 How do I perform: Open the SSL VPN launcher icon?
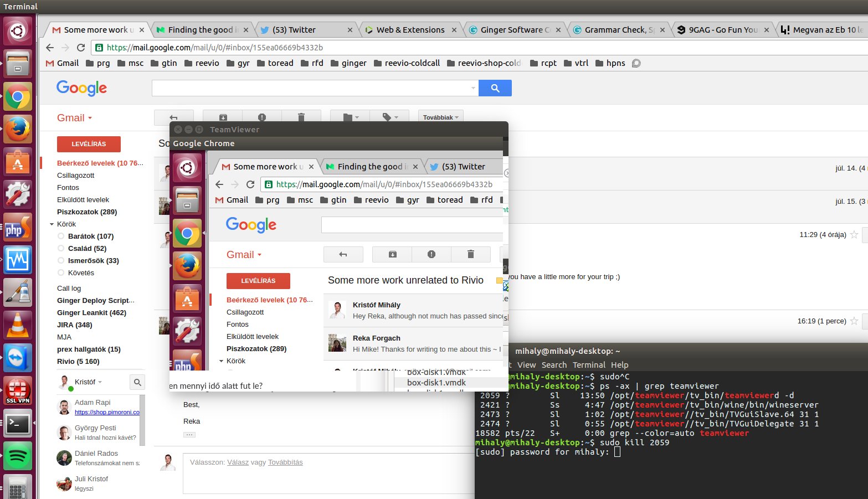click(18, 390)
